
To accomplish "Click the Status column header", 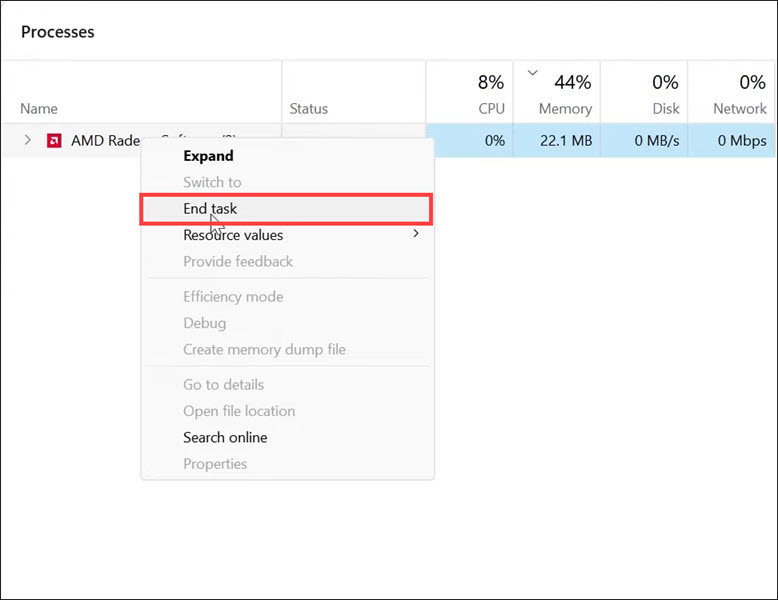I will point(309,108).
